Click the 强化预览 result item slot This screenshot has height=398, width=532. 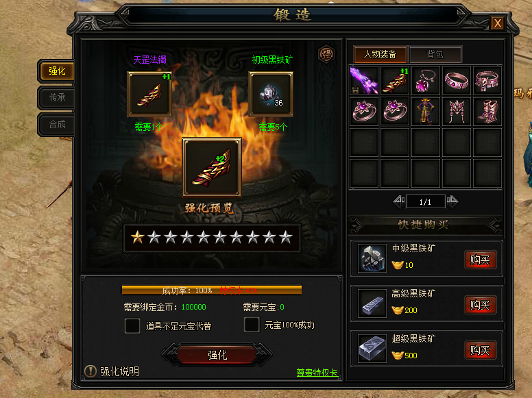tap(212, 167)
